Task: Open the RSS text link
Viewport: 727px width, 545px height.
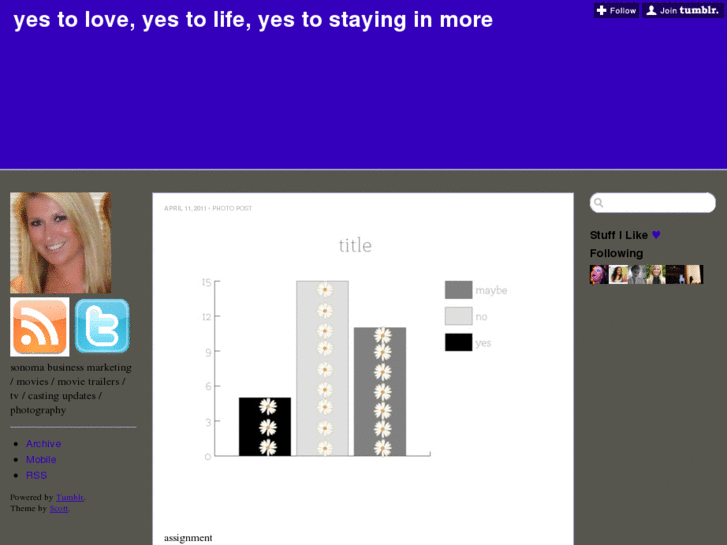Action: click(36, 475)
